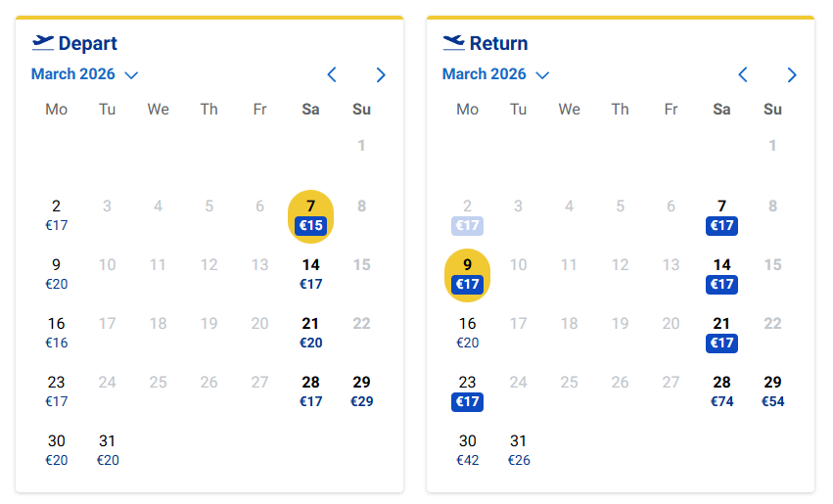Pick departure on Sunday March 29 (€29)
Viewport: 833px width, 504px height.
tap(362, 391)
